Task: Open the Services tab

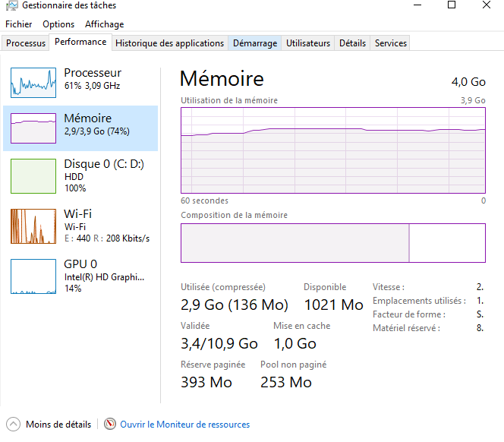Action: pos(391,43)
